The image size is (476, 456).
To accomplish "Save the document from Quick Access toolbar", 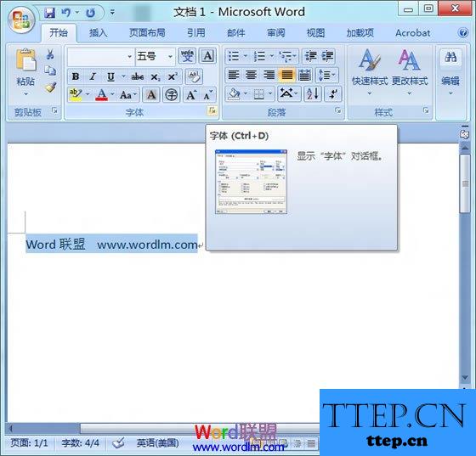I will 49,13.
